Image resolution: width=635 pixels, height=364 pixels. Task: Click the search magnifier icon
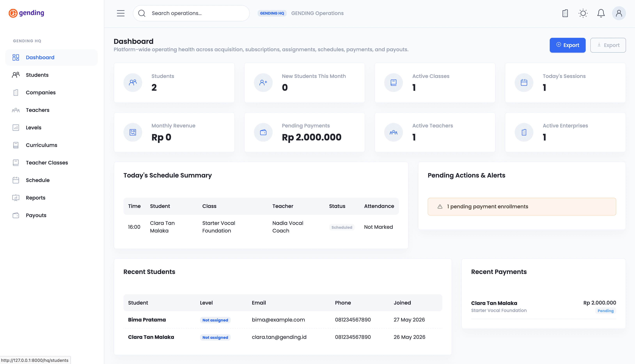coord(142,13)
